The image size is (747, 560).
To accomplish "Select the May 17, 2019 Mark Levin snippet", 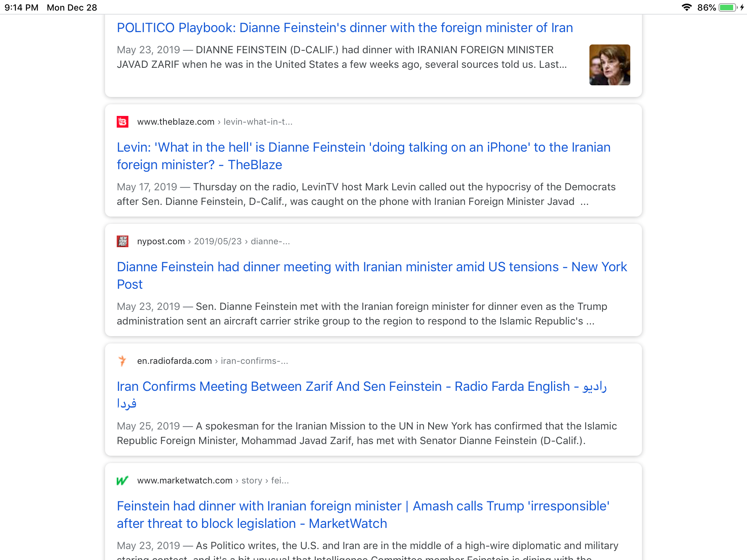I will (366, 194).
